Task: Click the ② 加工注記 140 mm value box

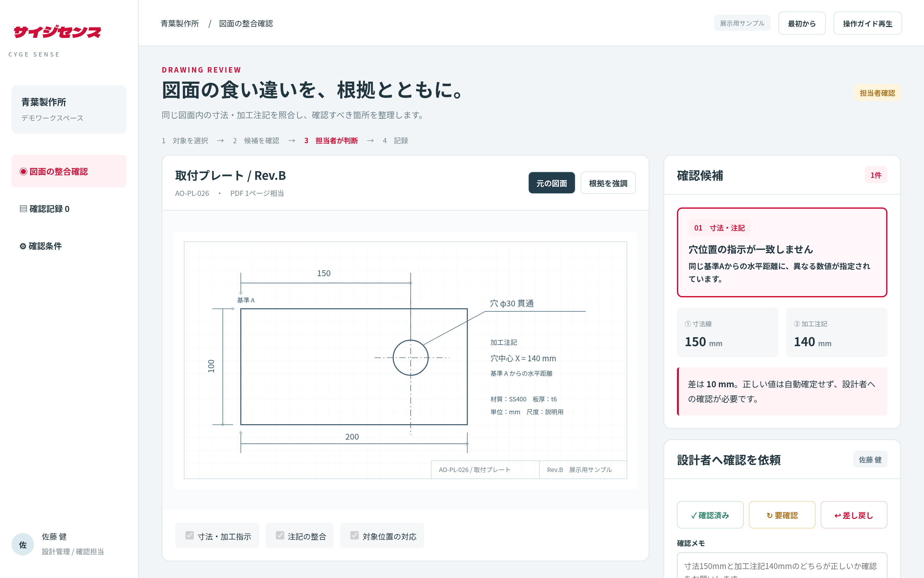Action: (836, 332)
